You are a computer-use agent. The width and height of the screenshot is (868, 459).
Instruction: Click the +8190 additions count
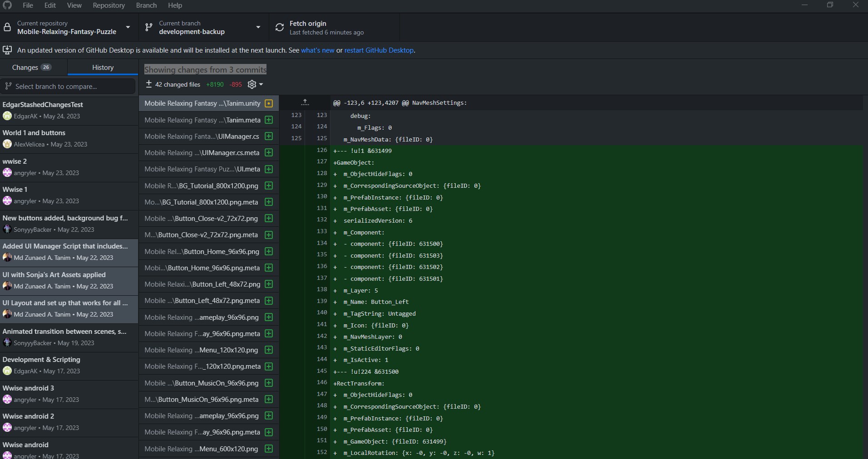click(215, 84)
